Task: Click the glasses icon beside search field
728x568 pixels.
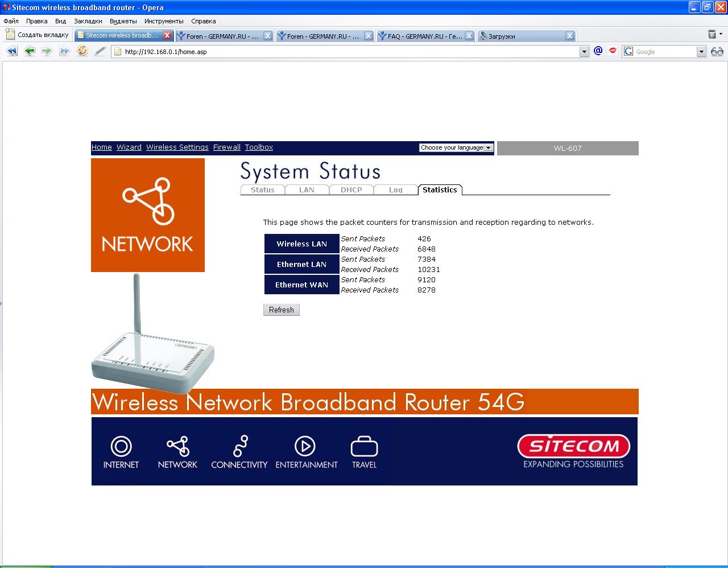Action: [717, 52]
